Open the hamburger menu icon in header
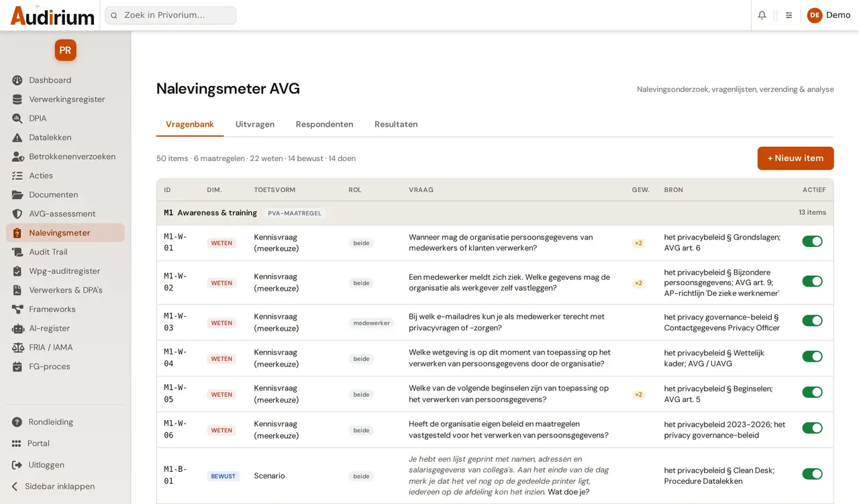859x504 pixels. pos(789,15)
